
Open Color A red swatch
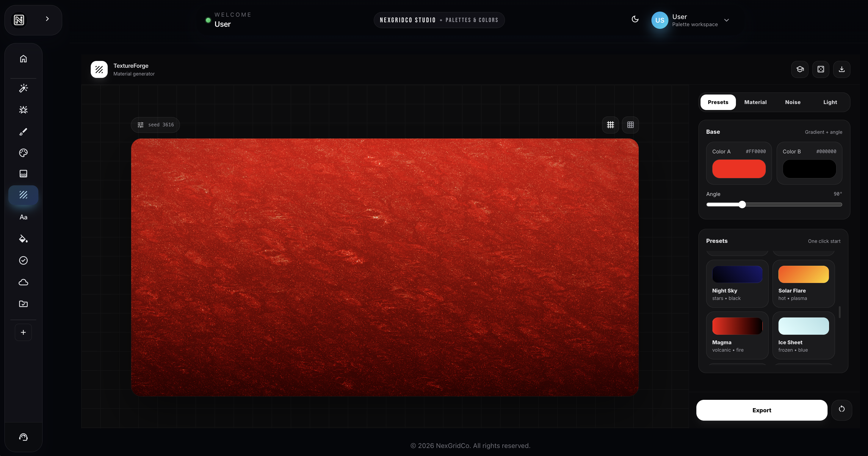[739, 169]
